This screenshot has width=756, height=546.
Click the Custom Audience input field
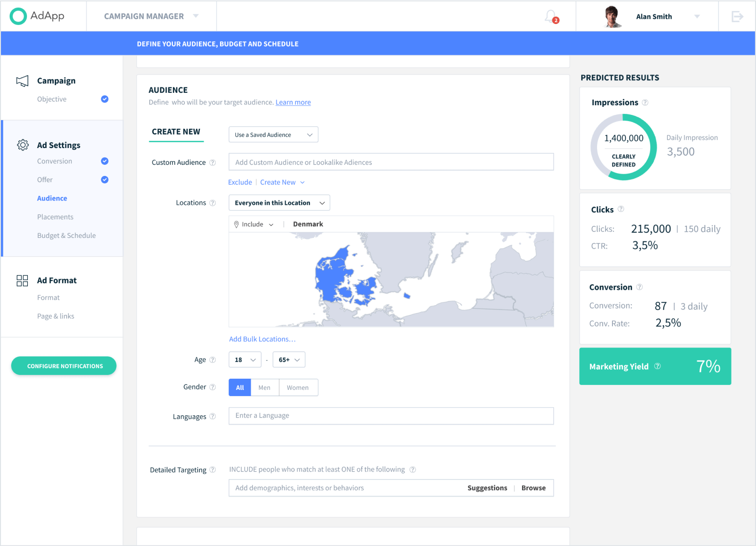[391, 162]
